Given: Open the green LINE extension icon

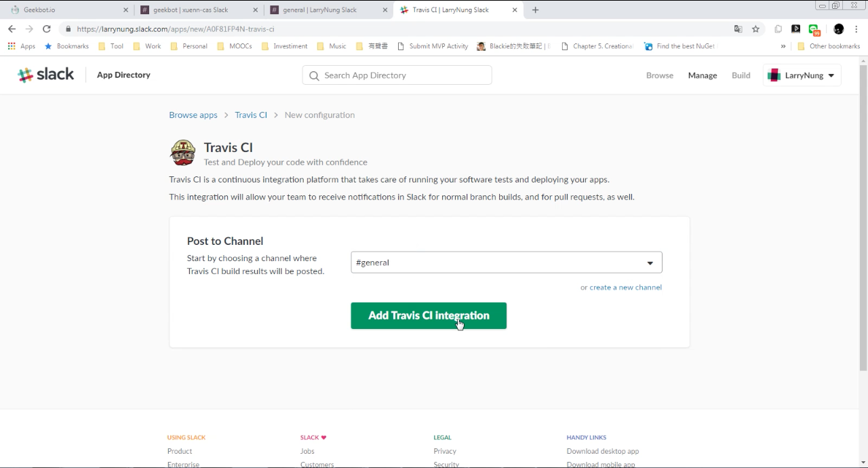Looking at the screenshot, I should [814, 29].
